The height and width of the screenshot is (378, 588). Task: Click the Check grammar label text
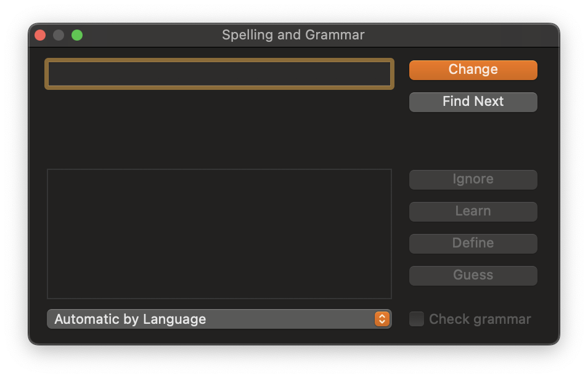tap(480, 319)
